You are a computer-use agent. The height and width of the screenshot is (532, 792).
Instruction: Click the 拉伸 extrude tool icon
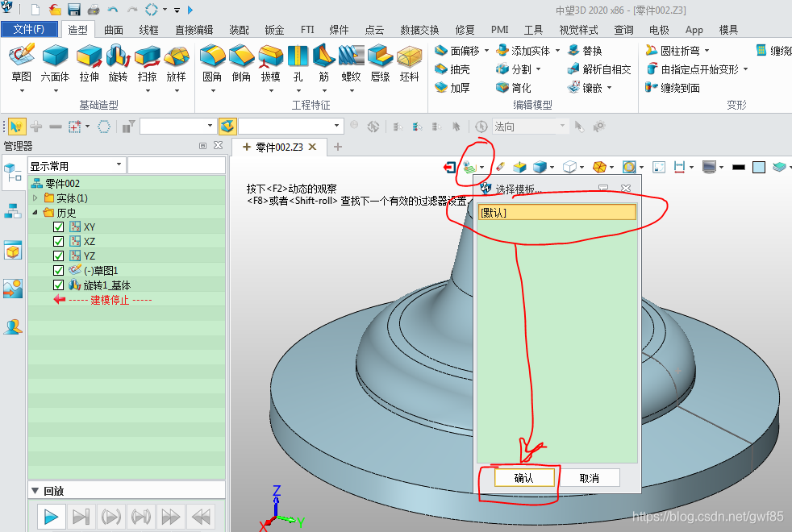89,60
